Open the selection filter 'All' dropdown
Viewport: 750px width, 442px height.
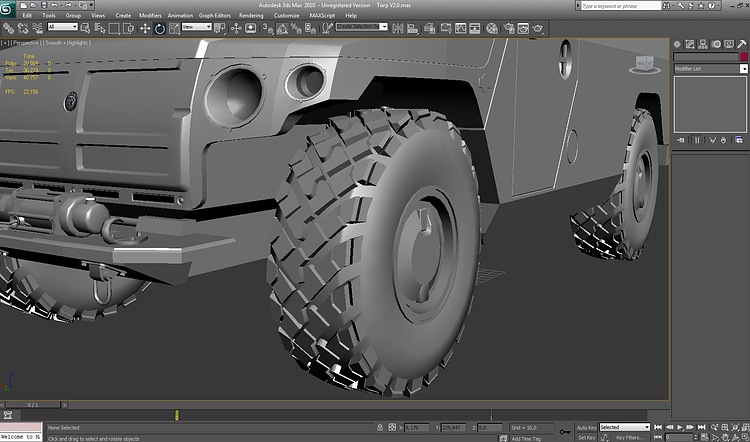point(63,27)
